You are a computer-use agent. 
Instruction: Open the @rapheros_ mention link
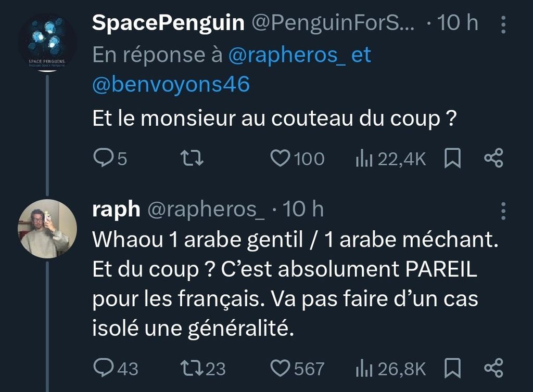click(x=287, y=55)
